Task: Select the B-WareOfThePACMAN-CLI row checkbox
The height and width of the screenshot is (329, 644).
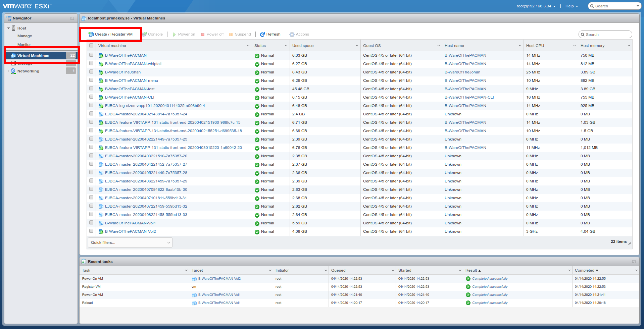Action: tap(91, 97)
